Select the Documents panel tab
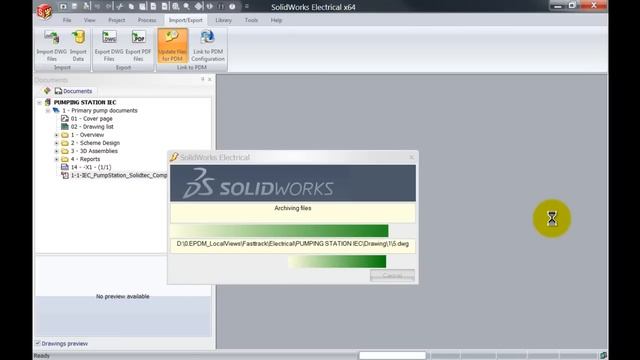 click(73, 91)
